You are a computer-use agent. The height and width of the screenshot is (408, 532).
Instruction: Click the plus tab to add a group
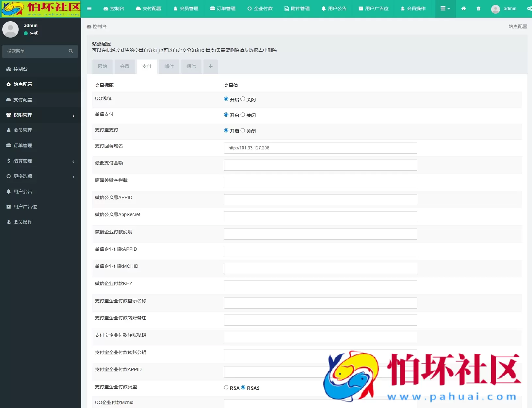pos(211,66)
